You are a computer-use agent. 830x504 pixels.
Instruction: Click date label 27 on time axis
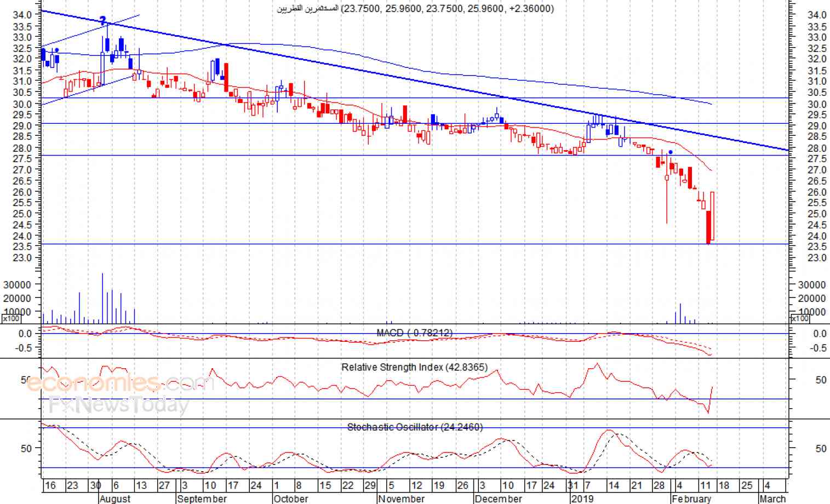point(164,485)
